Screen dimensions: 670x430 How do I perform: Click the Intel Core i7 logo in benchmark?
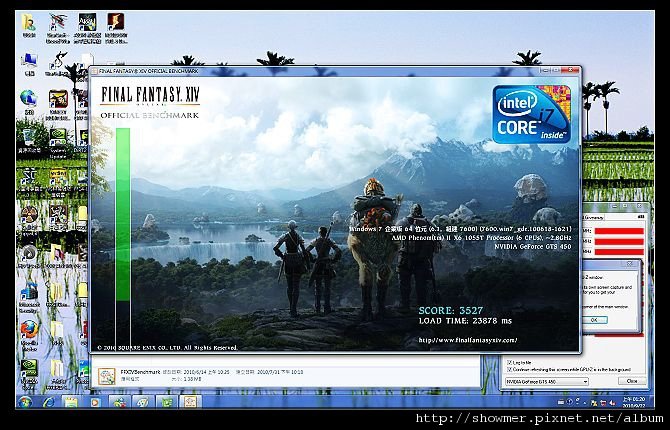pyautogui.click(x=532, y=114)
